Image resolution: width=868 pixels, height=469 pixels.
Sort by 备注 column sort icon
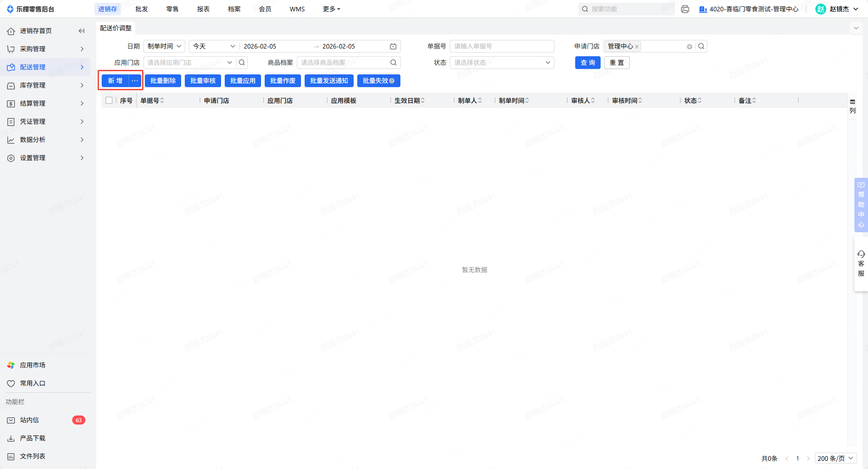click(x=754, y=101)
